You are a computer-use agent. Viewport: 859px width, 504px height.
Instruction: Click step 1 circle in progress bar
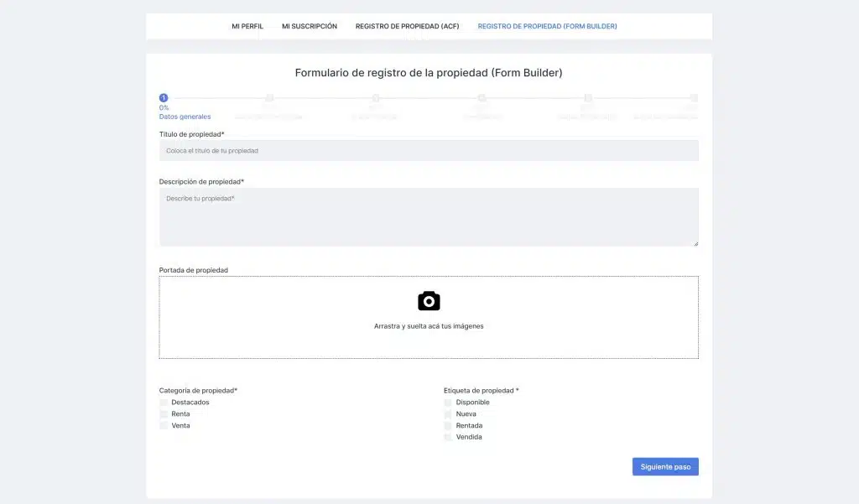(x=164, y=98)
